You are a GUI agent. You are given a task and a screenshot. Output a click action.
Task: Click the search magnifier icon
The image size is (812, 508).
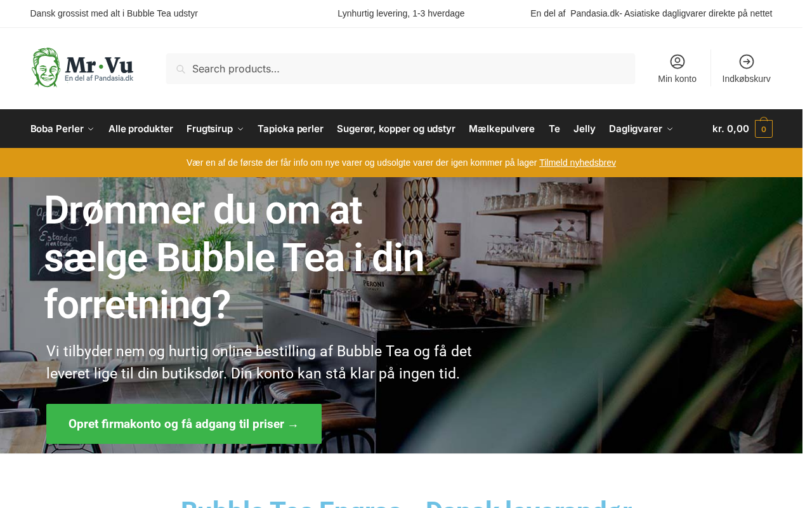(181, 69)
